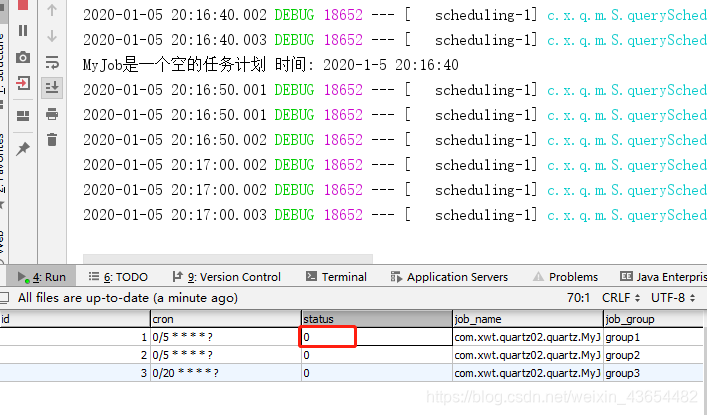Screen dimensions: 707x415
Task: Open UTF-8 file encoding dropdown
Action: pos(673,298)
